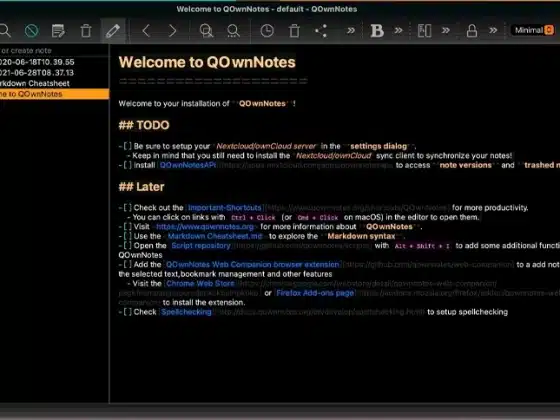560x420 pixels.
Task: Create a new note with the note-pencil icon
Action: (58, 31)
